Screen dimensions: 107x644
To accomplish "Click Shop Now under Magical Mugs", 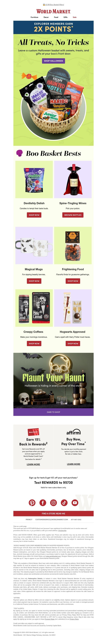I will point(34,281).
